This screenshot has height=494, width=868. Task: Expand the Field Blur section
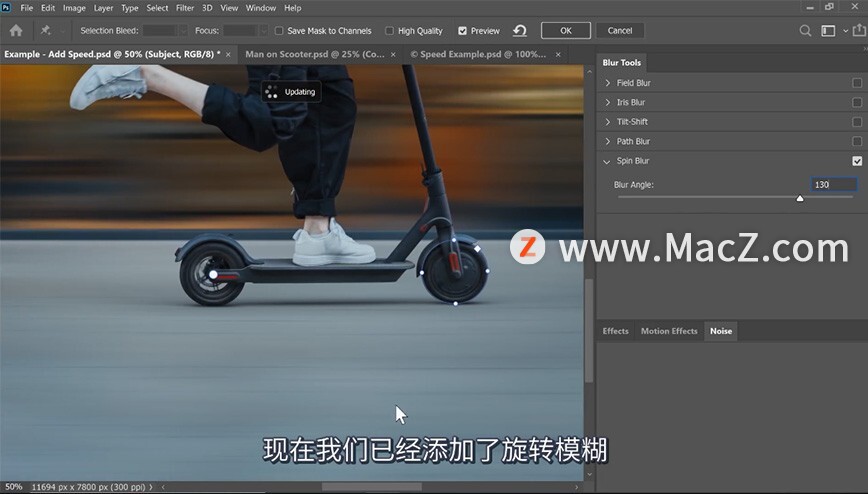tap(607, 83)
